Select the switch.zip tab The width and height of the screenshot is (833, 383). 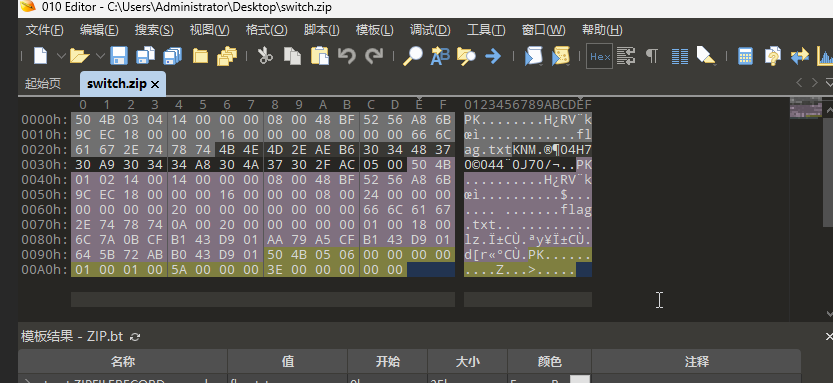116,84
